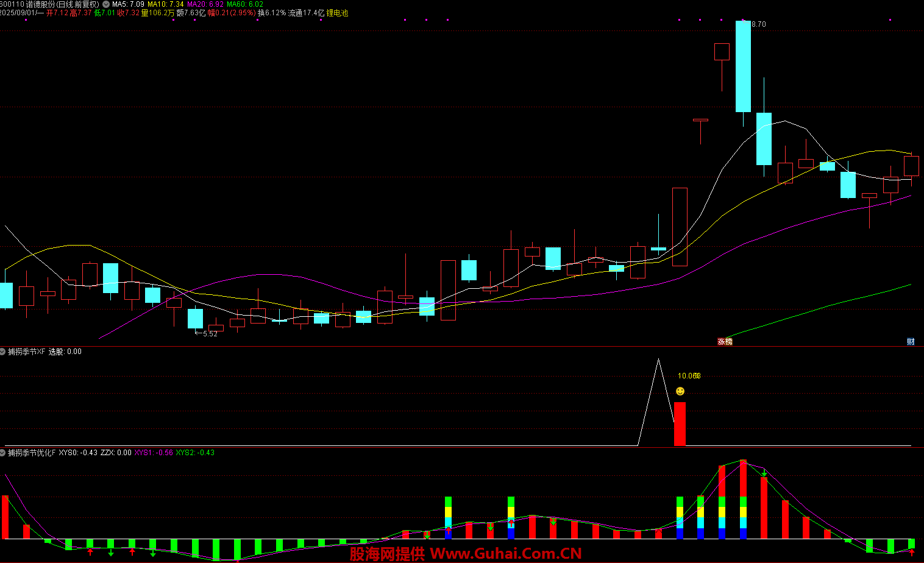Click the 财 marker at the chart's right edge
Screen dimensions: 924x563
(911, 342)
